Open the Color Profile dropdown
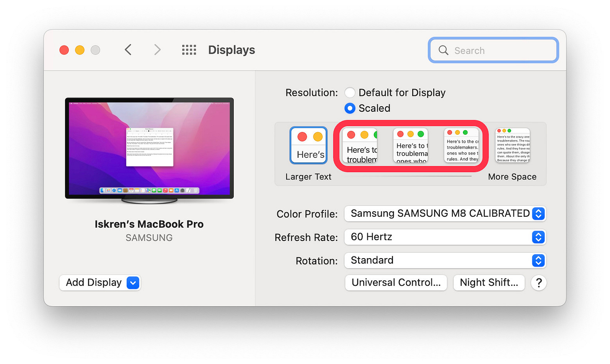This screenshot has height=364, width=610. [445, 213]
